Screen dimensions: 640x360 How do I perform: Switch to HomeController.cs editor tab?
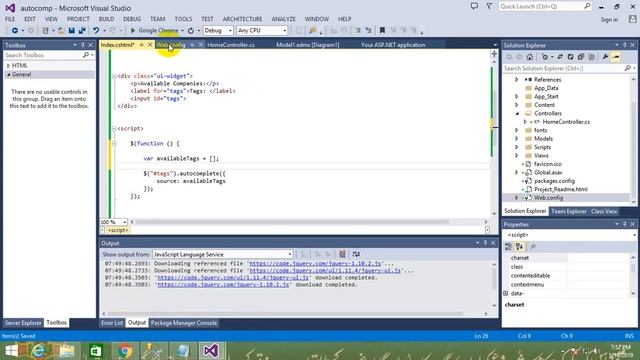231,45
